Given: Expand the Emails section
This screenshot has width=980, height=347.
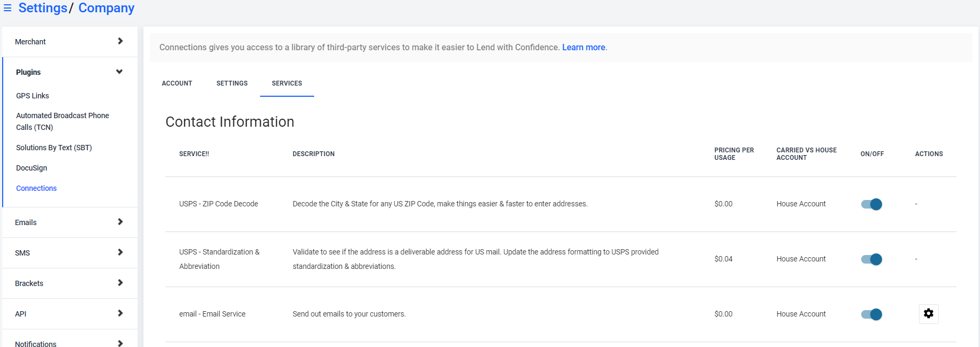Looking at the screenshot, I should [70, 222].
